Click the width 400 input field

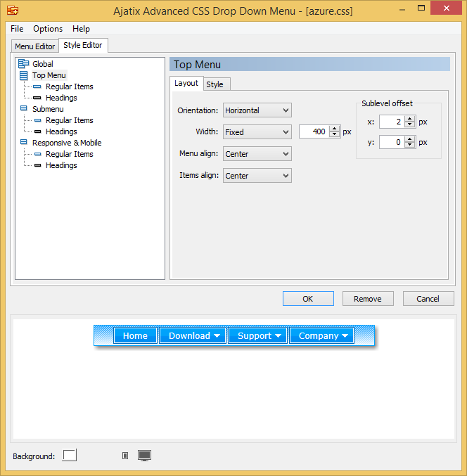point(314,131)
